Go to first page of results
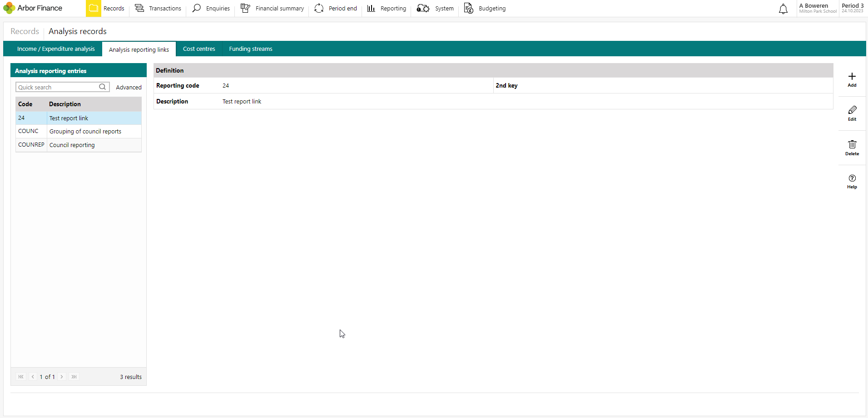 21,377
